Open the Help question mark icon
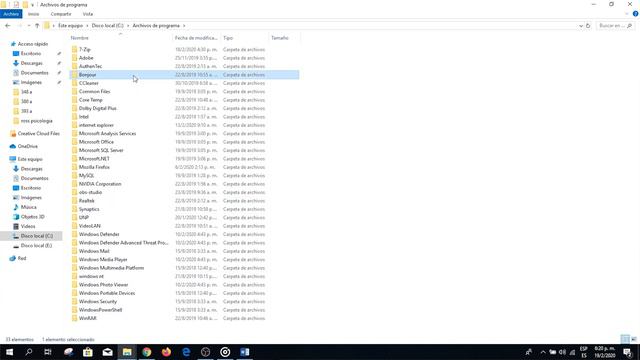The height and width of the screenshot is (360, 640). [x=636, y=14]
